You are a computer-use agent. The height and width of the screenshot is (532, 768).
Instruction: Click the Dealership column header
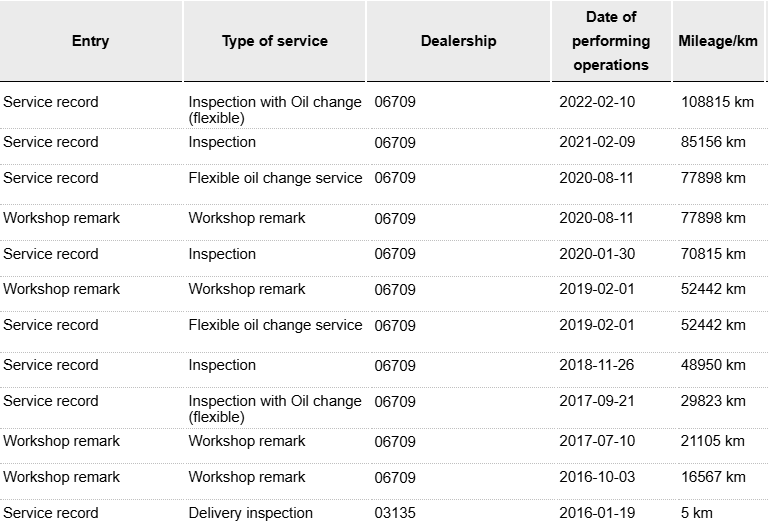tap(458, 41)
